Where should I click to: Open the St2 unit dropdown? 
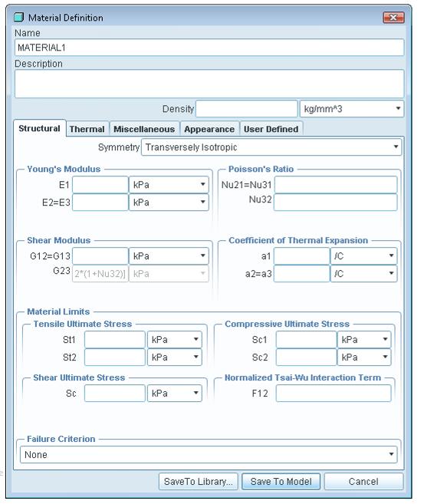175,357
